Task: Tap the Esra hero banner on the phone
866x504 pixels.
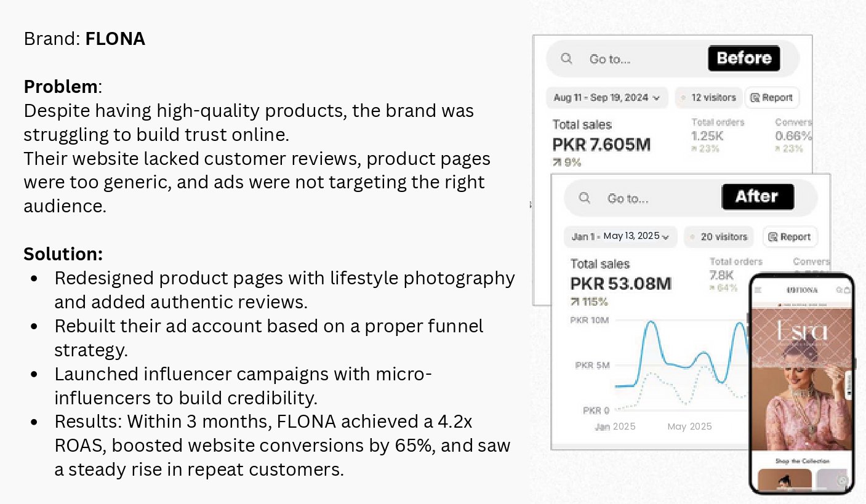Action: coord(801,369)
